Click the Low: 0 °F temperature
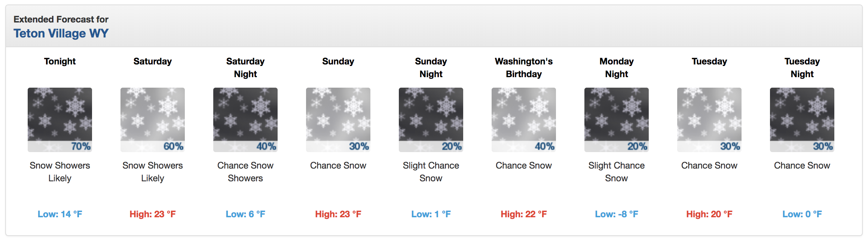This screenshot has width=868, height=239. pos(802,214)
